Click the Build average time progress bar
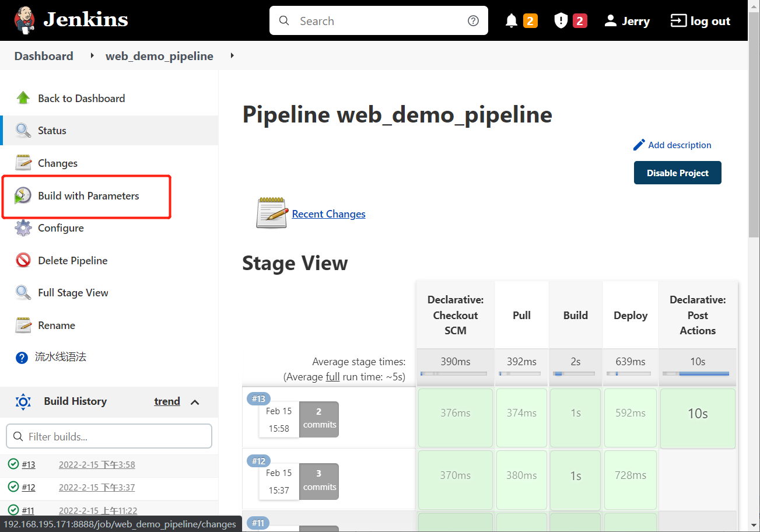 pyautogui.click(x=574, y=373)
